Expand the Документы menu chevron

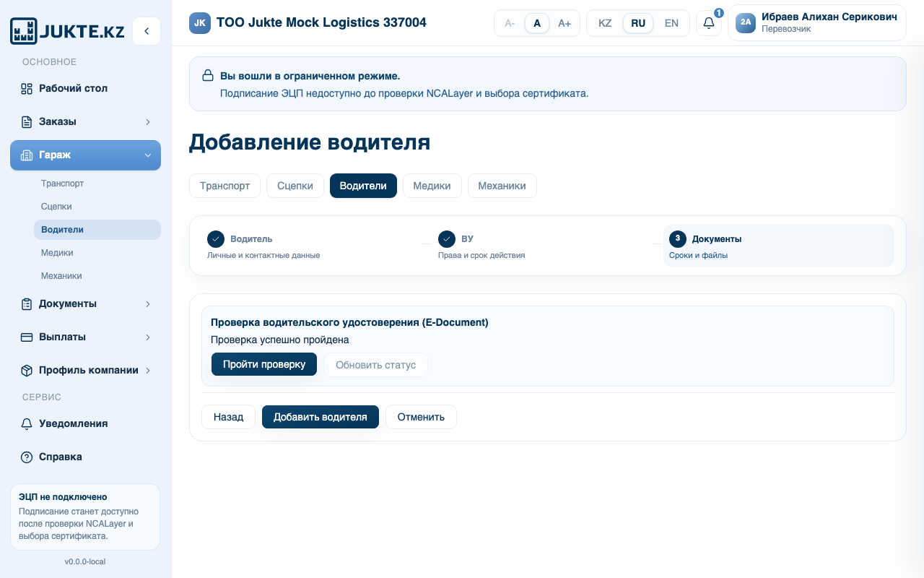coord(148,304)
